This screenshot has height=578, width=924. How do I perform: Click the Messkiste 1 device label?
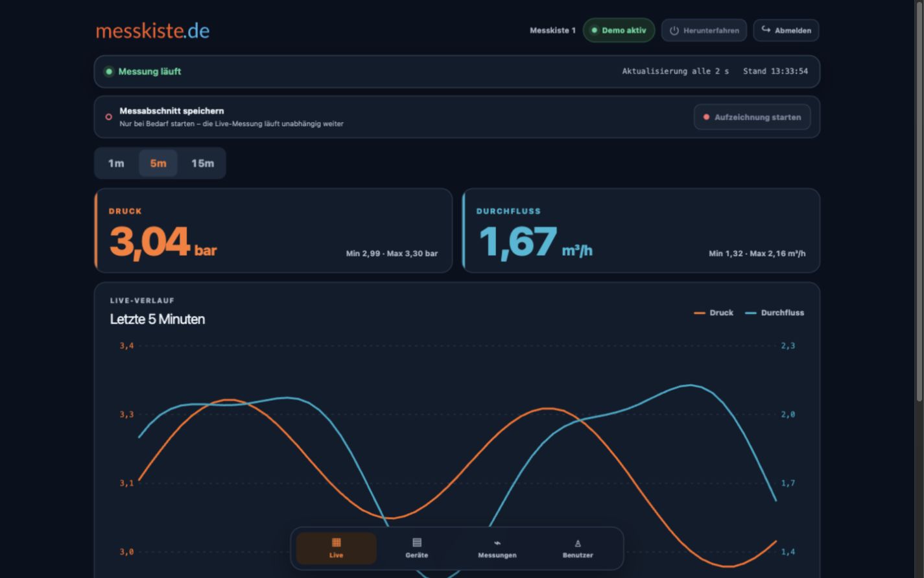[552, 30]
